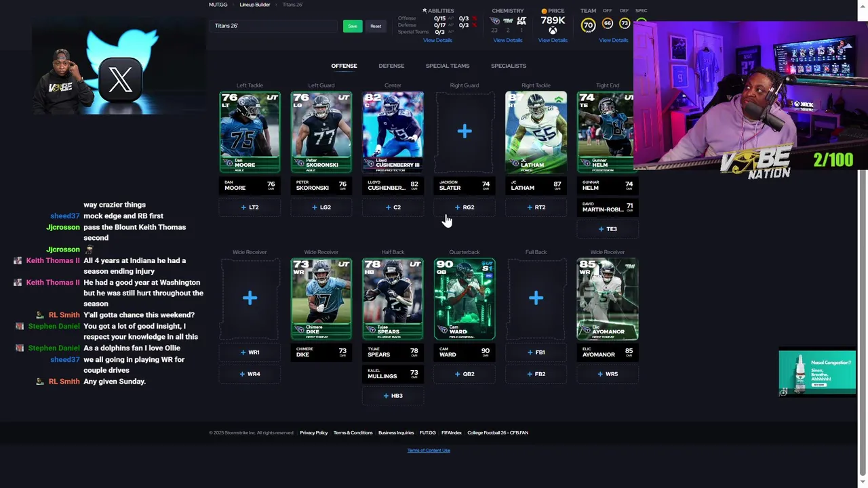Add a player to empty Right Guard slot
This screenshot has height=488, width=868.
point(465,131)
